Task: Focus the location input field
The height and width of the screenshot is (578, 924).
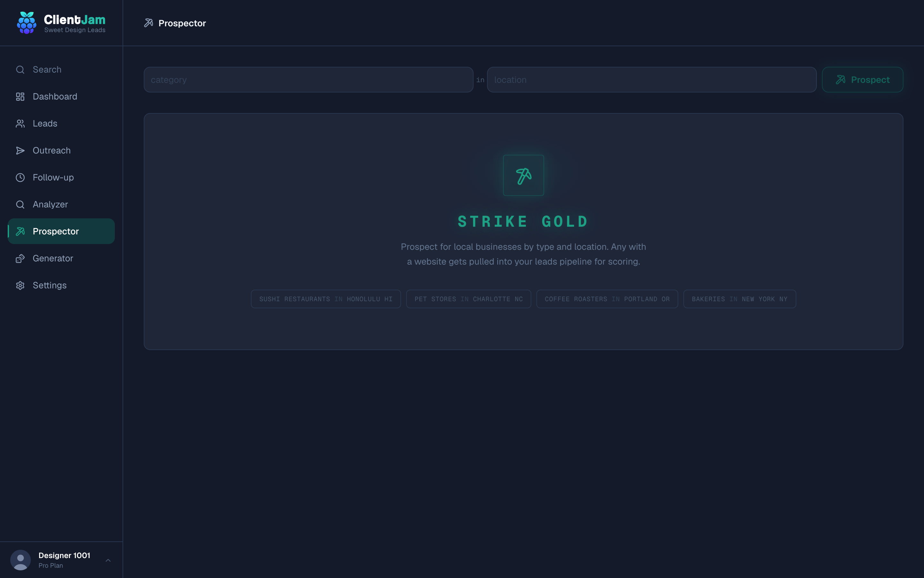Action: point(652,80)
